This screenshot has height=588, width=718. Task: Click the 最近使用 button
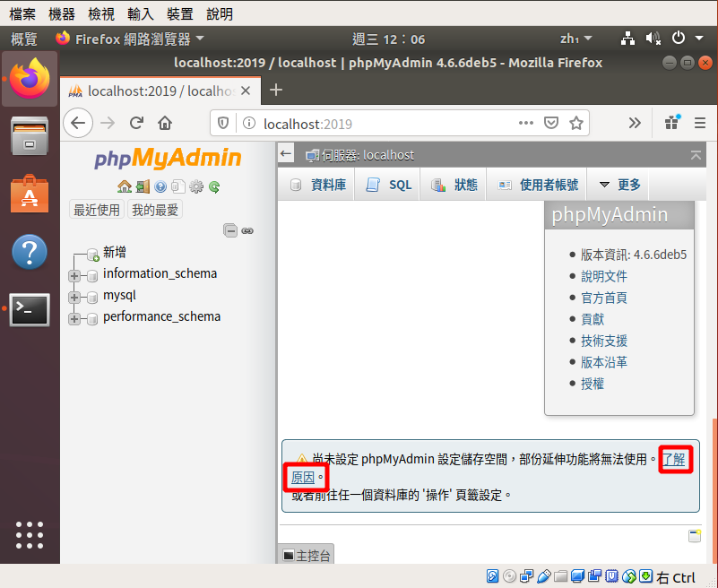pyautogui.click(x=97, y=210)
